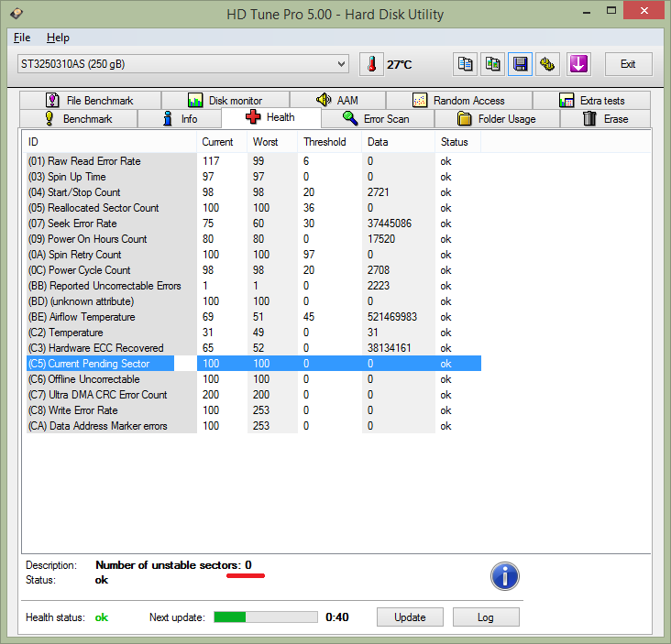Select the Offline Uncorrectable row
The width and height of the screenshot is (671, 644).
254,379
